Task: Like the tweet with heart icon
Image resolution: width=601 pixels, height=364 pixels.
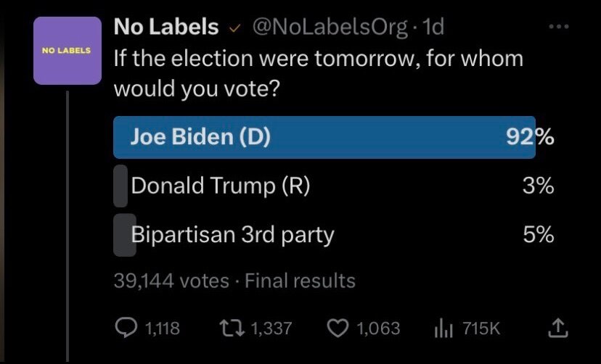Action: coord(338,328)
